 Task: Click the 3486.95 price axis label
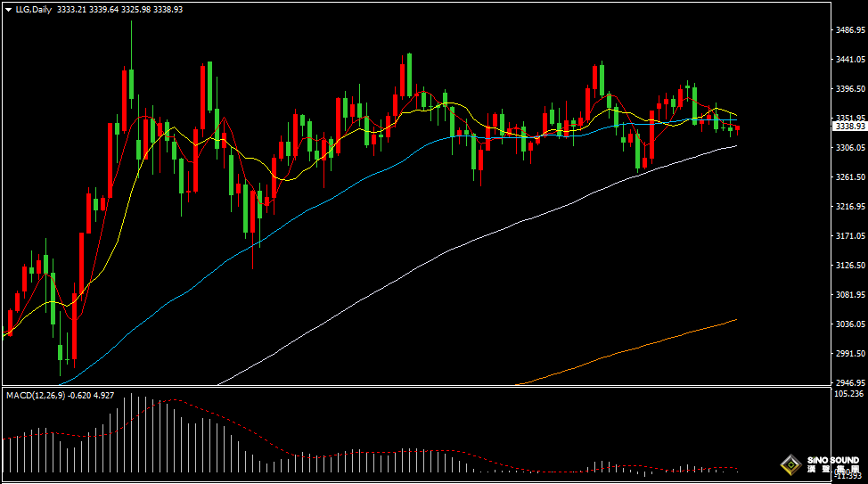point(850,30)
